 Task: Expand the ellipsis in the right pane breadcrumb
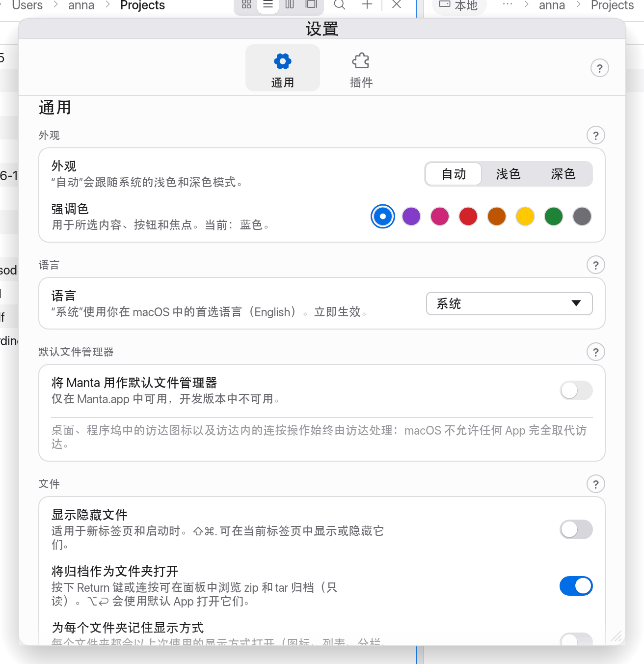click(507, 5)
